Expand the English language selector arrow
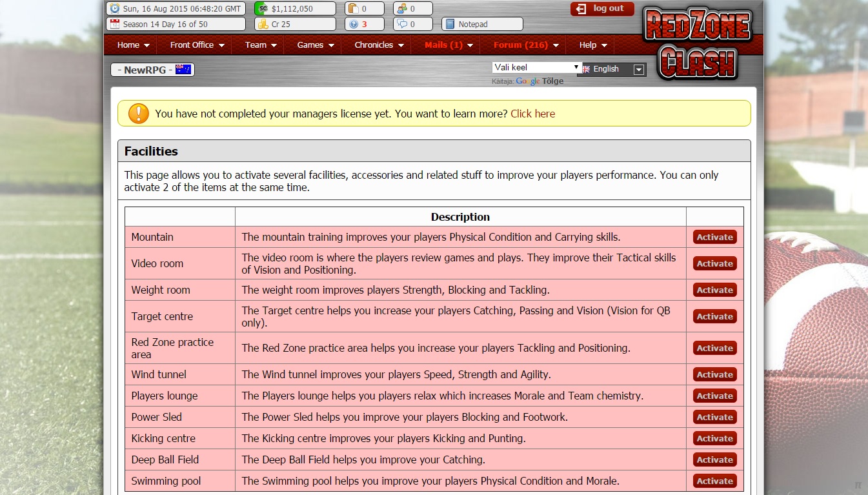 pyautogui.click(x=639, y=70)
